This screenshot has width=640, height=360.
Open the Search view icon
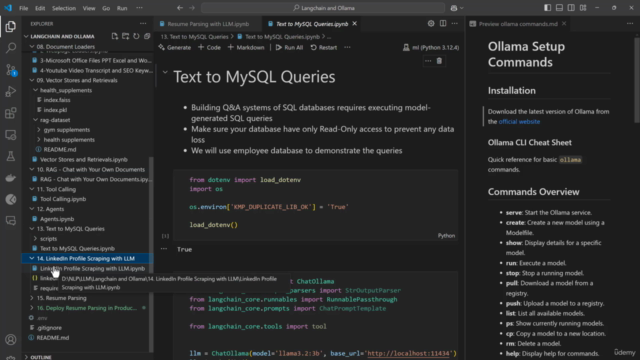(11, 48)
